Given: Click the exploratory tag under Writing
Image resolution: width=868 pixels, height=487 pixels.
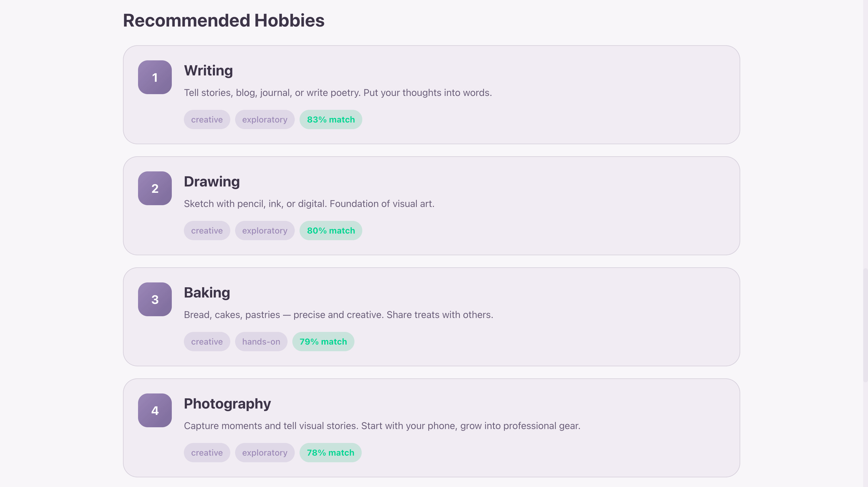Looking at the screenshot, I should click(265, 119).
